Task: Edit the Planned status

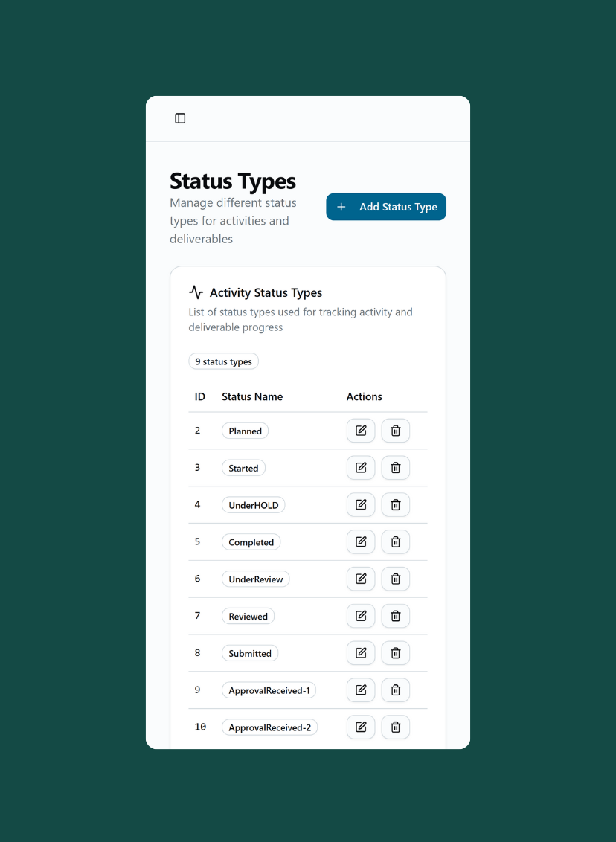Action: click(361, 431)
